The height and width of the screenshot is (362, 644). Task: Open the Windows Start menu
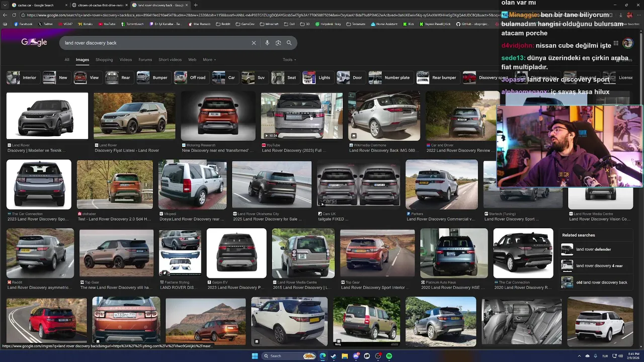click(255, 356)
